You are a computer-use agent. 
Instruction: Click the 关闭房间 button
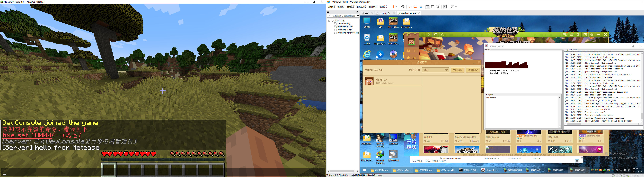pyautogui.click(x=457, y=70)
